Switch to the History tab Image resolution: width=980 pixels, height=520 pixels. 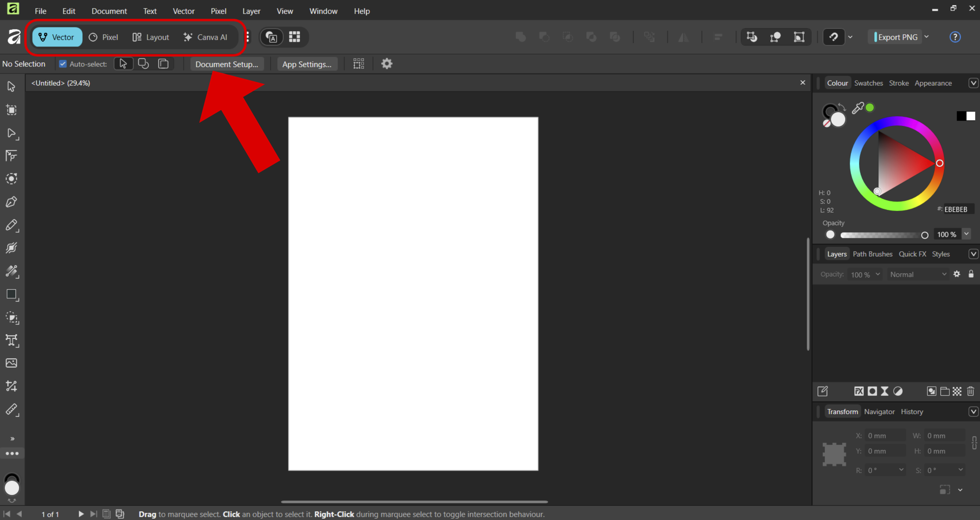coord(911,412)
